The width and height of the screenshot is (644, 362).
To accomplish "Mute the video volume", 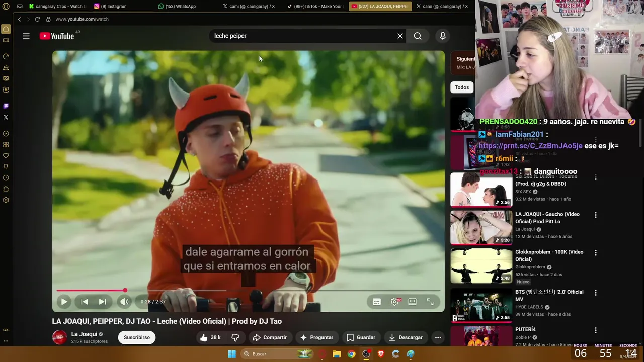I will (x=124, y=302).
